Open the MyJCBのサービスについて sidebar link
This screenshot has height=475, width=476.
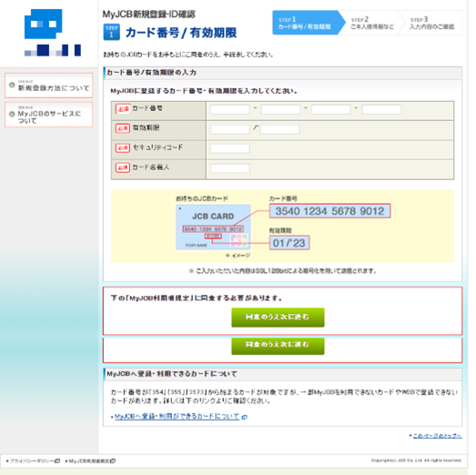tap(48, 115)
